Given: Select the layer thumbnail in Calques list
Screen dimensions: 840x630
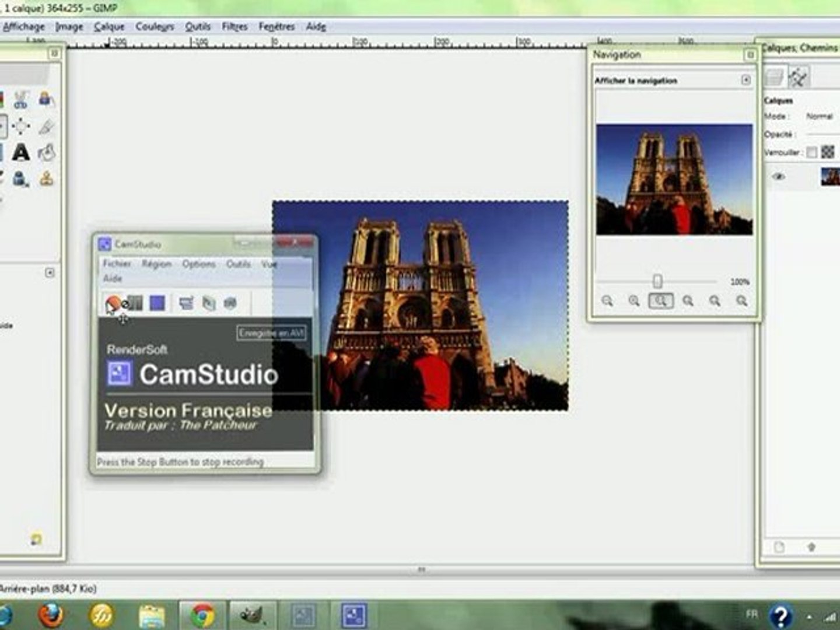Looking at the screenshot, I should coord(830,176).
